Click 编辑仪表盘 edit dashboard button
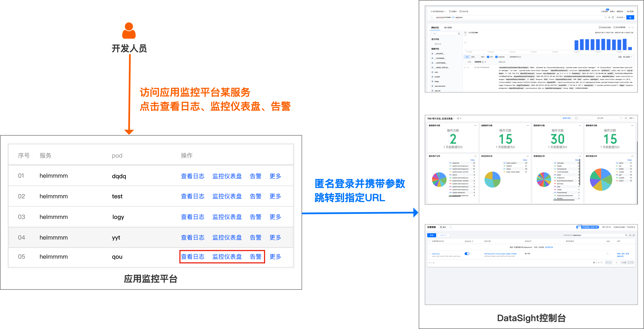 tap(567, 118)
